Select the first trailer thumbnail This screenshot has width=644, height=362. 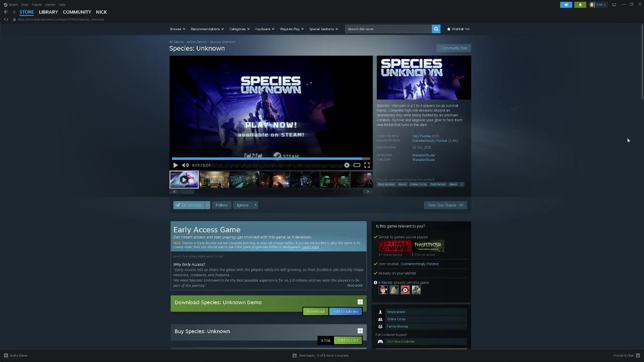184,179
